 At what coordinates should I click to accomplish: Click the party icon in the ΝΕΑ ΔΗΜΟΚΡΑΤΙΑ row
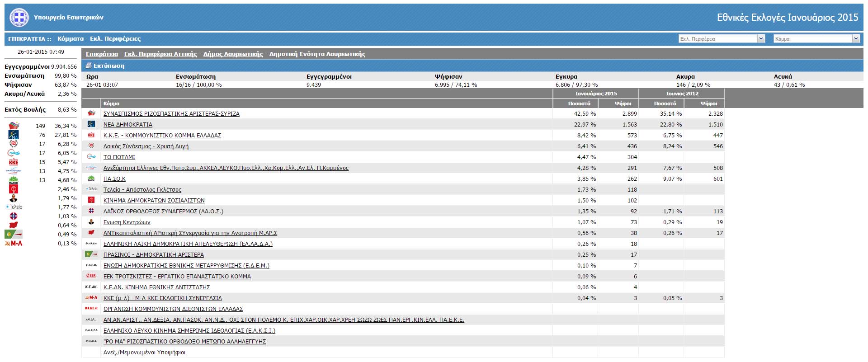[91, 124]
